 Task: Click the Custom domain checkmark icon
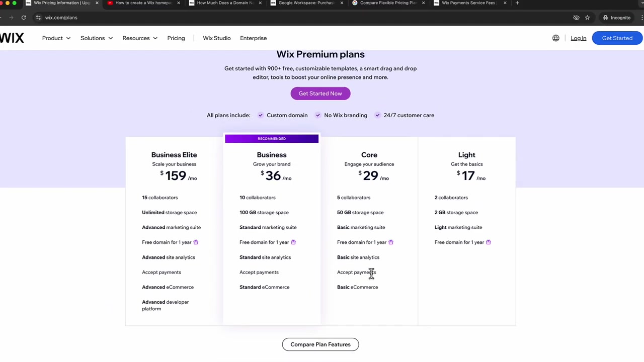[x=260, y=115]
